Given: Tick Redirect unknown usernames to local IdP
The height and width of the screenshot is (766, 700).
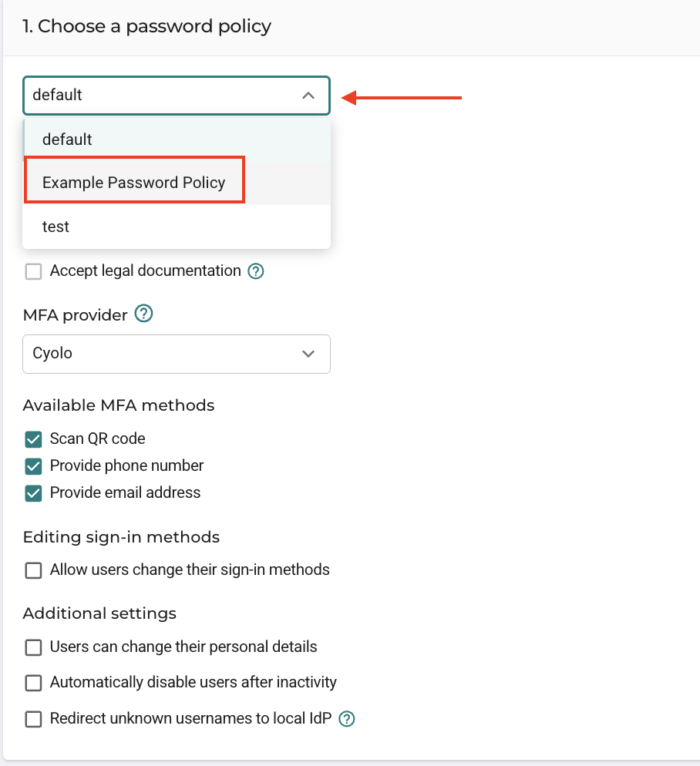Looking at the screenshot, I should [x=33, y=719].
